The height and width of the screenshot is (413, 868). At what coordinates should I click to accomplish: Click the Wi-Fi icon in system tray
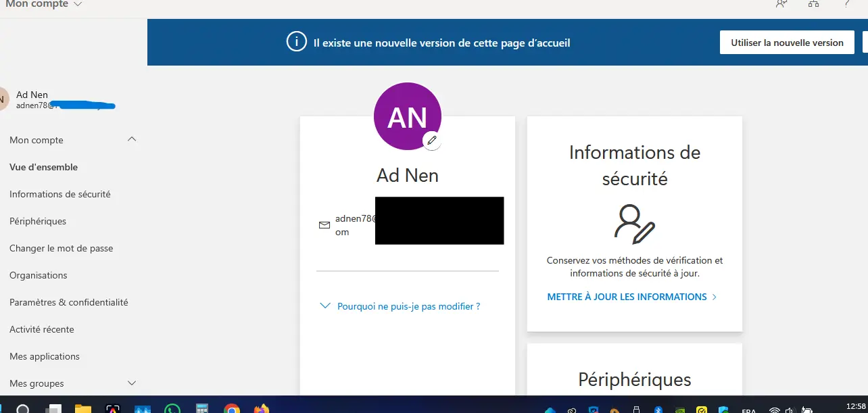point(775,410)
